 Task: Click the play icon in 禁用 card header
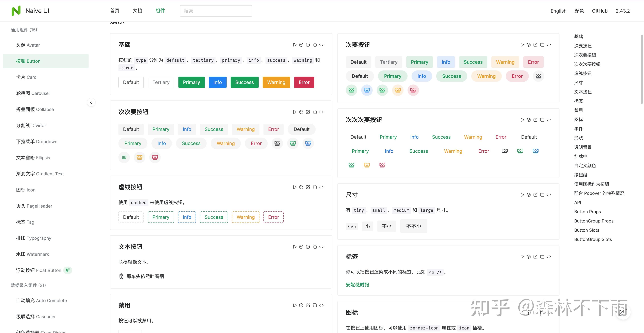click(295, 305)
